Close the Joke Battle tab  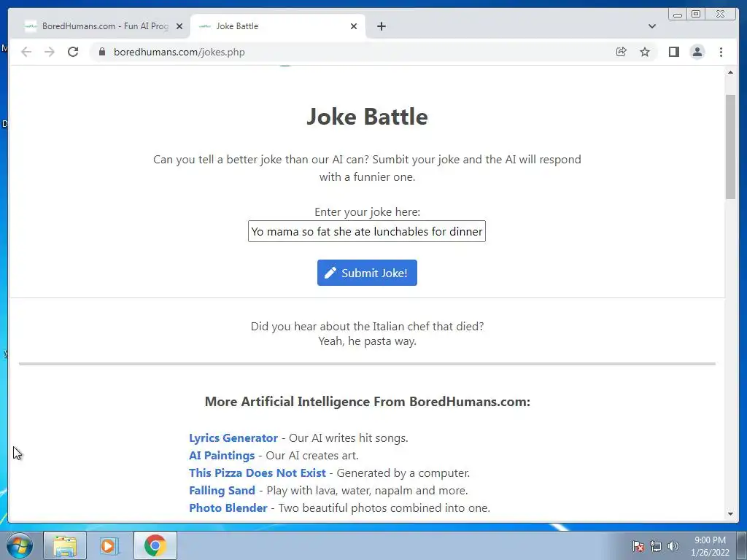[x=354, y=26]
